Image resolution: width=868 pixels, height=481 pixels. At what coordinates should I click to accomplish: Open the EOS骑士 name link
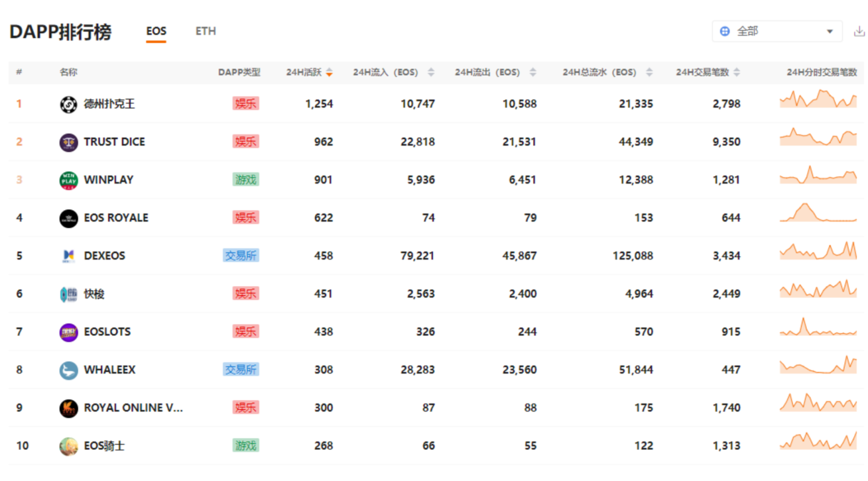pyautogui.click(x=104, y=446)
